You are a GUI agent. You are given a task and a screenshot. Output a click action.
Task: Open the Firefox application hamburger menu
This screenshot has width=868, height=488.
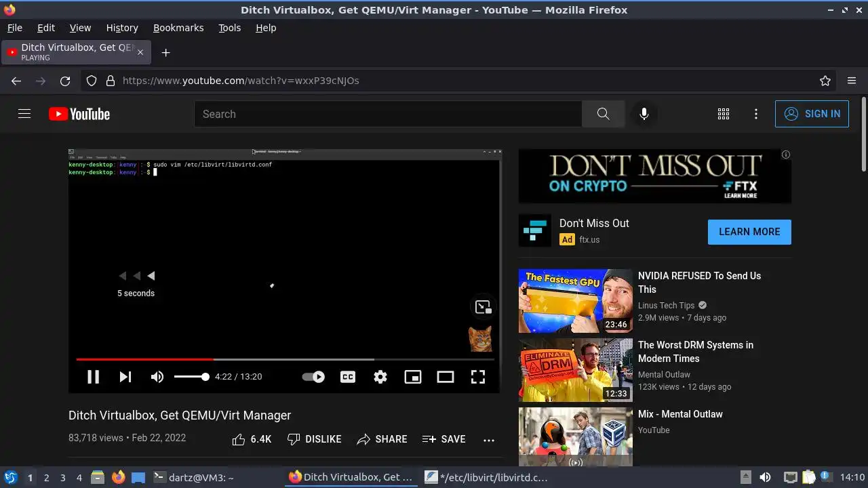[852, 81]
